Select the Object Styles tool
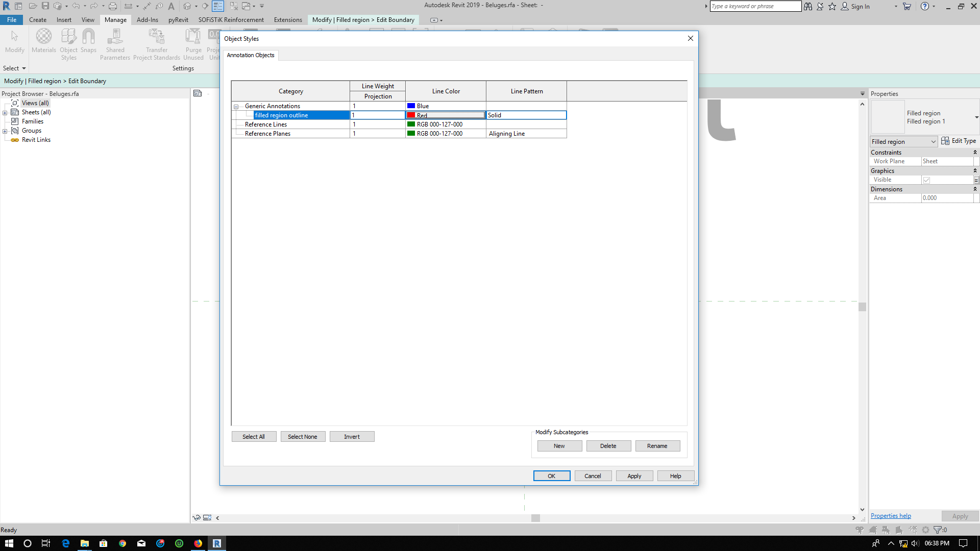This screenshot has width=980, height=551. (x=68, y=43)
